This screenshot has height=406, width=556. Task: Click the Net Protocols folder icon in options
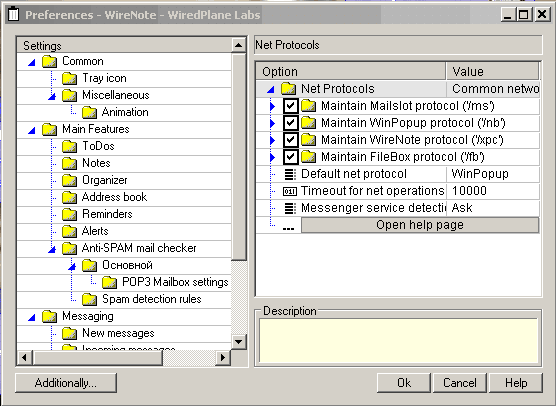pyautogui.click(x=289, y=89)
